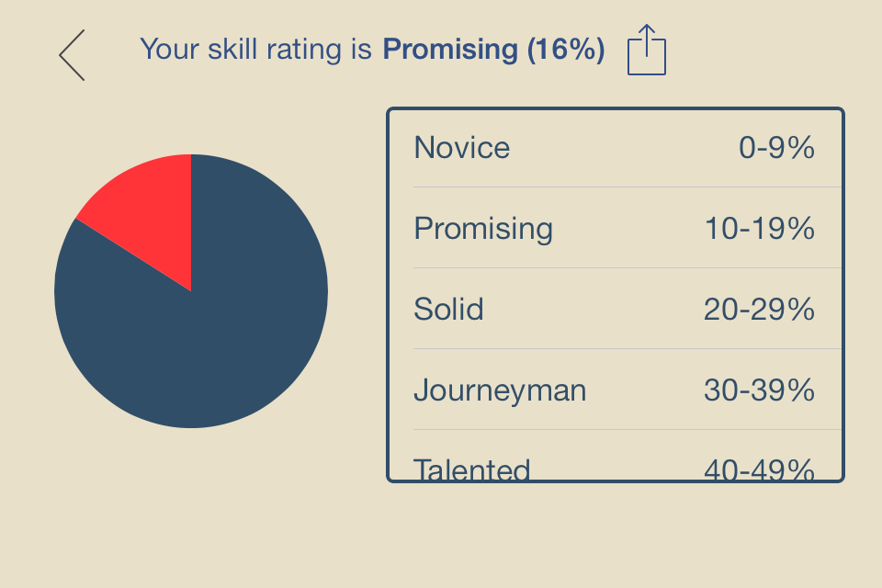Tap the bold 'Promising' word in the header
The height and width of the screenshot is (588, 882).
[451, 50]
